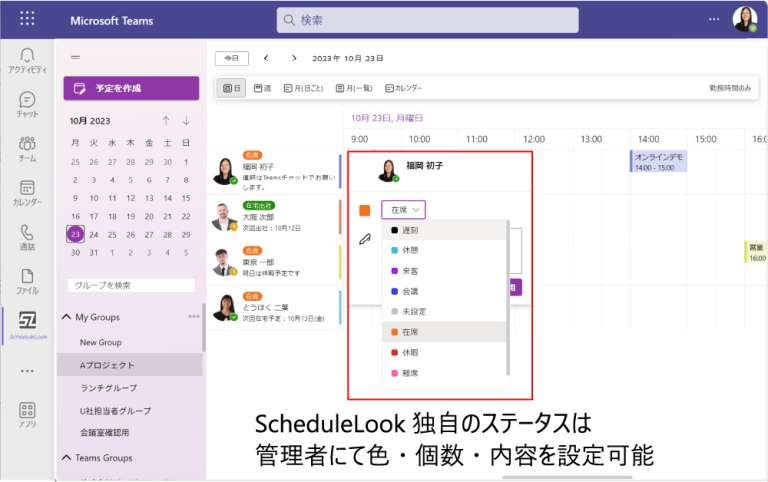Viewport: 768px width, 482px height.
Task: Click the 通話 (Calls) phone icon
Action: click(x=28, y=234)
